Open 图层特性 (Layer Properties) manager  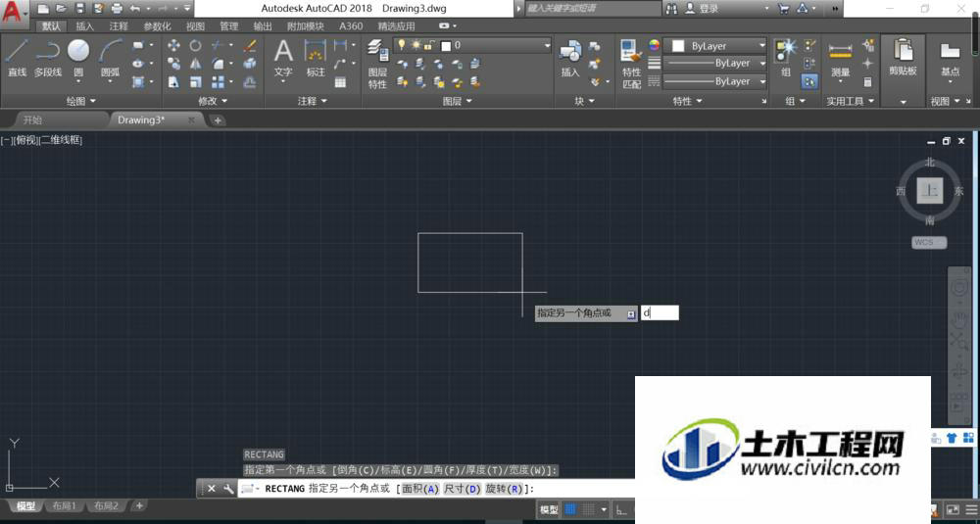click(x=377, y=64)
